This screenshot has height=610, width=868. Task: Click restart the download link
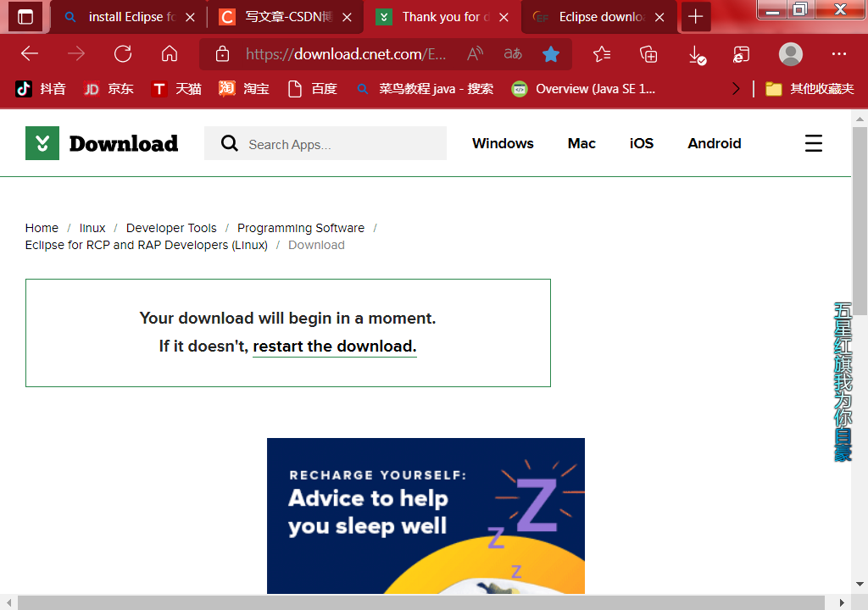tap(334, 347)
